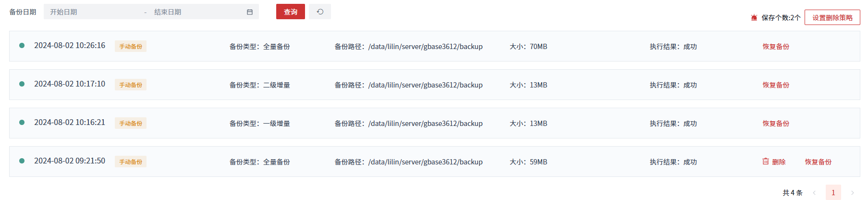
Task: Delete the 09:21:50 backup via 删除
Action: coord(779,162)
